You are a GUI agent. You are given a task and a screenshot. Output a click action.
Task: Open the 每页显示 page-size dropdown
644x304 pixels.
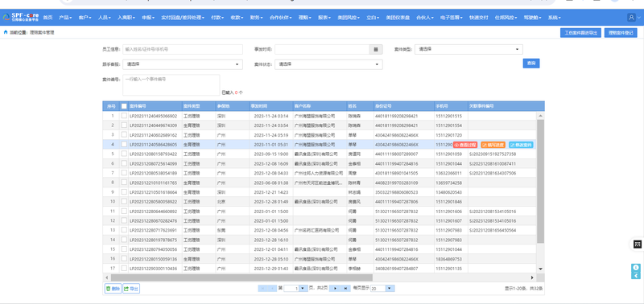(x=390, y=289)
